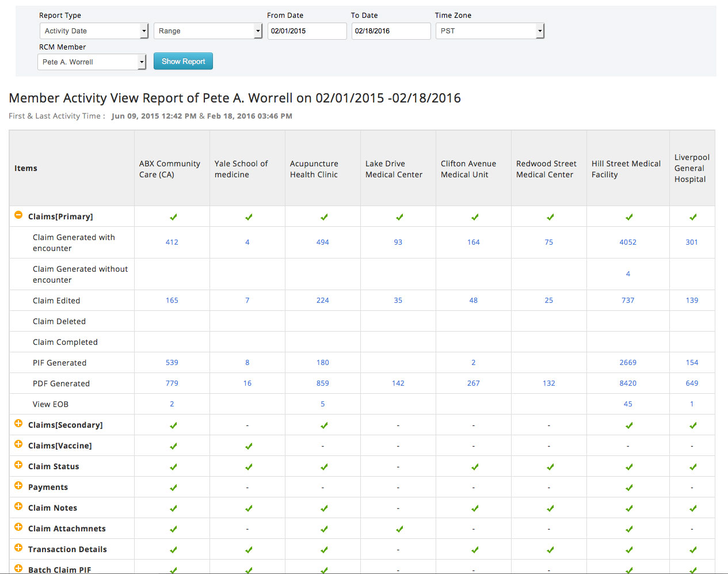Open the RCM Member dropdown
Screen dimensions: 728x574
point(92,62)
